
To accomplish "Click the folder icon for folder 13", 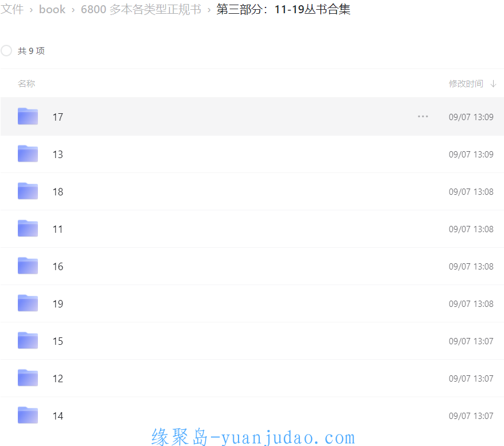I will (28, 154).
